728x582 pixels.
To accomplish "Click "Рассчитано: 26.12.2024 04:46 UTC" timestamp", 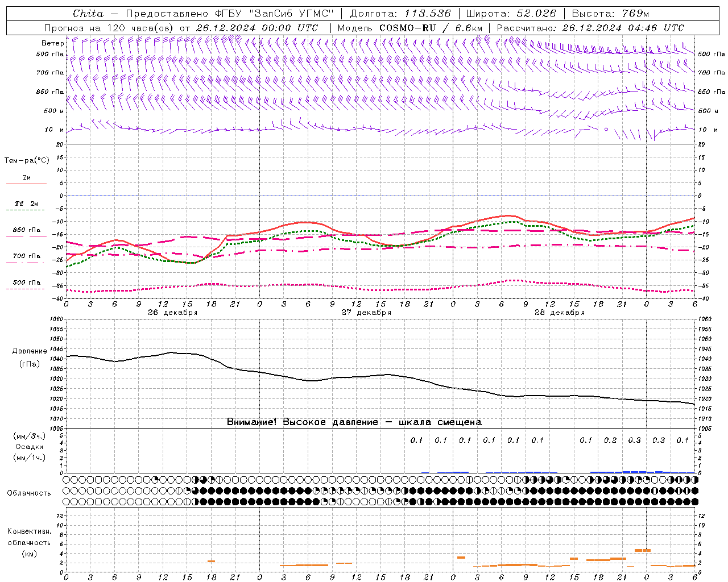I will click(590, 28).
